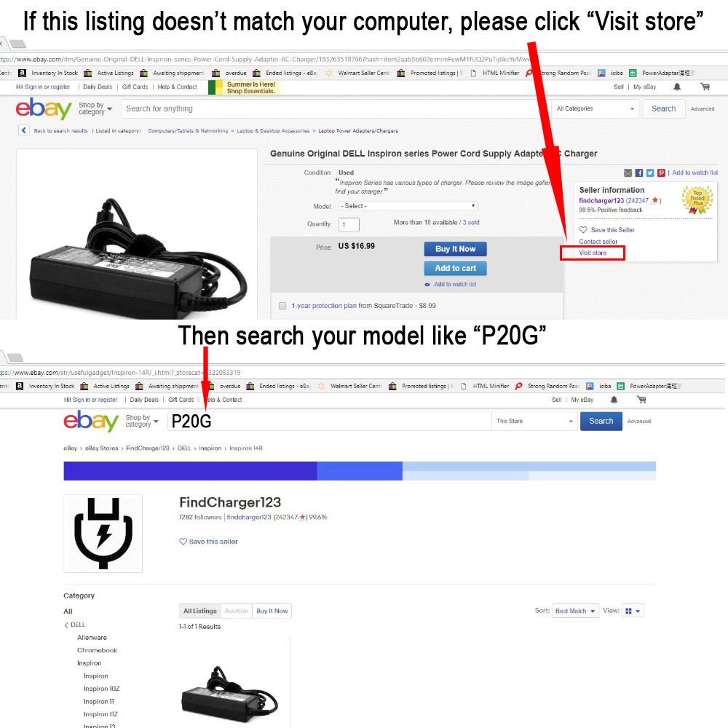Share listing via Facebook icon
This screenshot has width=728, height=728.
pyautogui.click(x=639, y=173)
